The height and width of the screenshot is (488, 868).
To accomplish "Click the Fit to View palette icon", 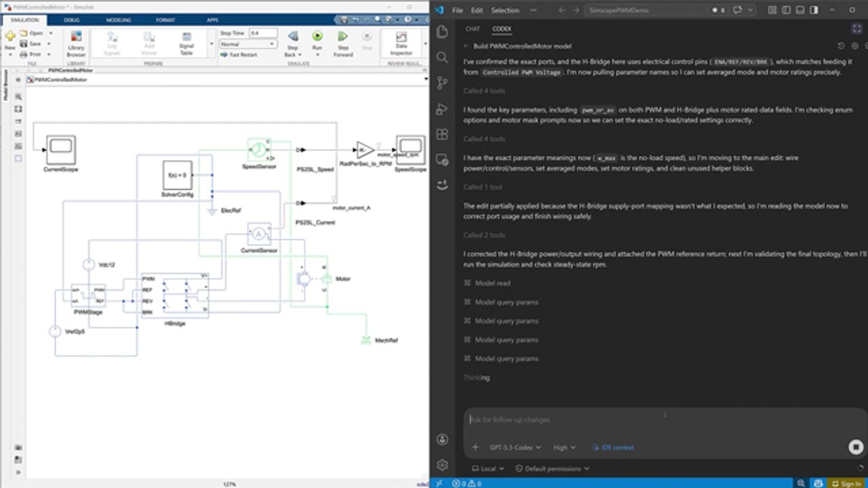I will (x=18, y=108).
